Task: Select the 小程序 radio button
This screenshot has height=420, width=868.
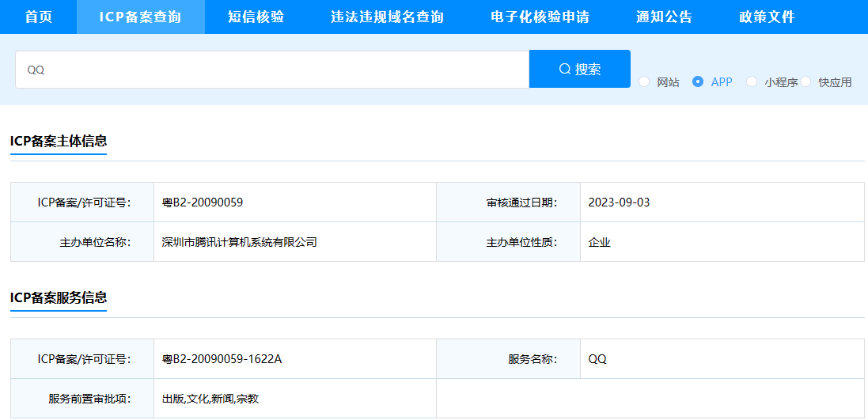Action: pyautogui.click(x=752, y=82)
